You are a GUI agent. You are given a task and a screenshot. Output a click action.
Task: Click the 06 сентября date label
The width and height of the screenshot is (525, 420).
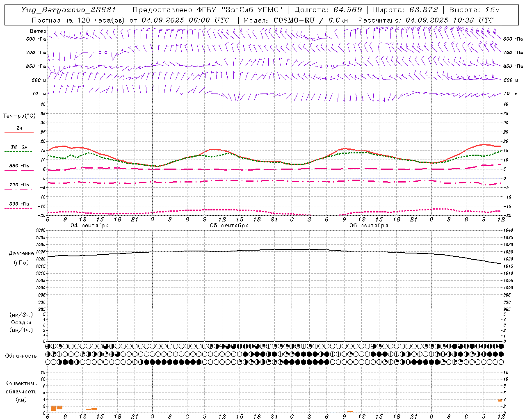coord(369,226)
